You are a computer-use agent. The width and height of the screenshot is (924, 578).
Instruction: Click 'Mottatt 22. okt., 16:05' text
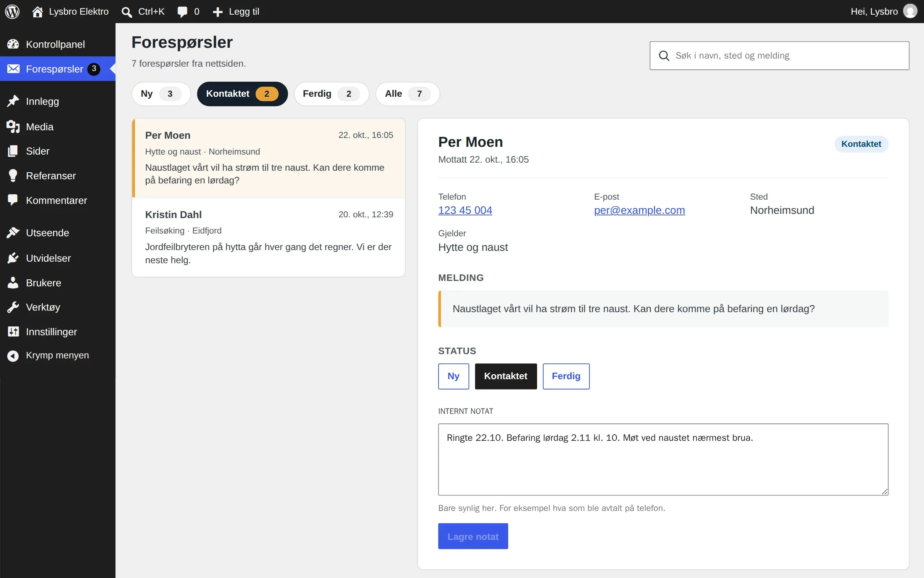coord(483,160)
